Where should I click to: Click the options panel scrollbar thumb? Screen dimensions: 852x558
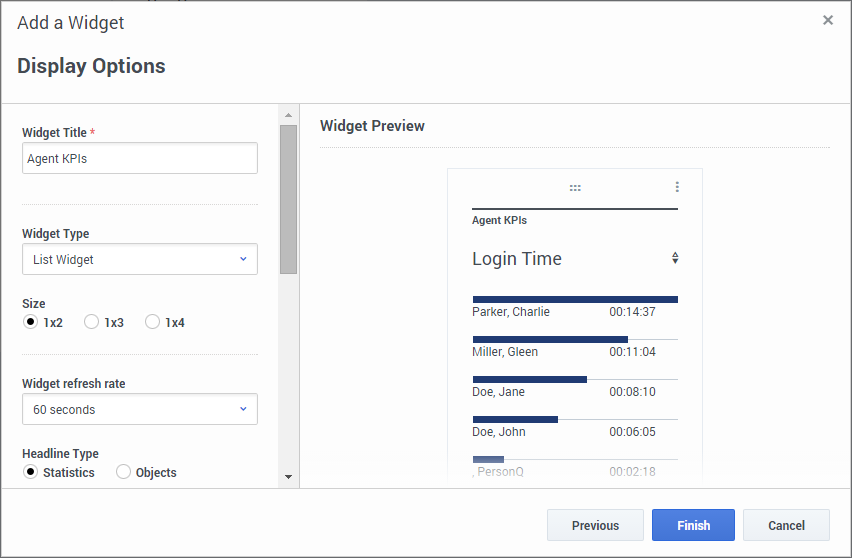click(289, 199)
